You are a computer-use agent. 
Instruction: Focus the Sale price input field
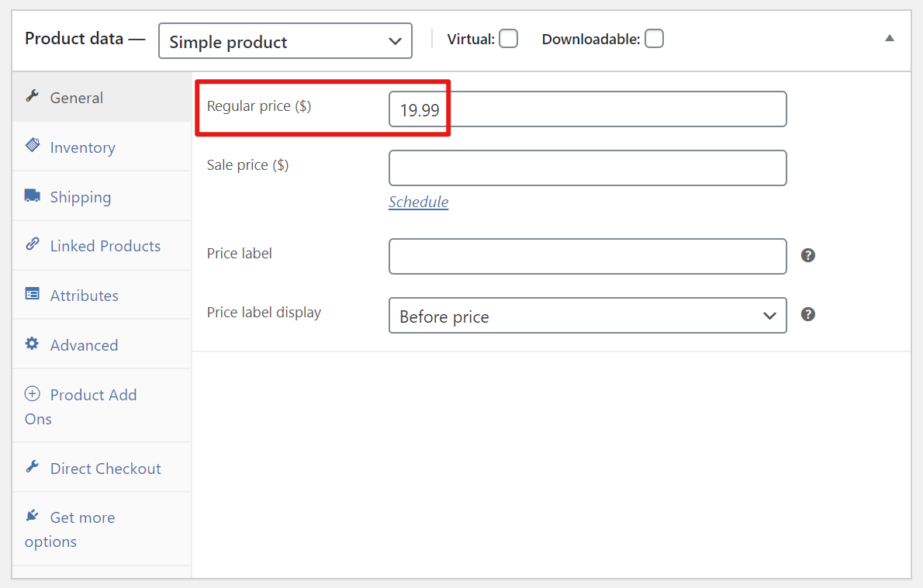click(x=587, y=168)
